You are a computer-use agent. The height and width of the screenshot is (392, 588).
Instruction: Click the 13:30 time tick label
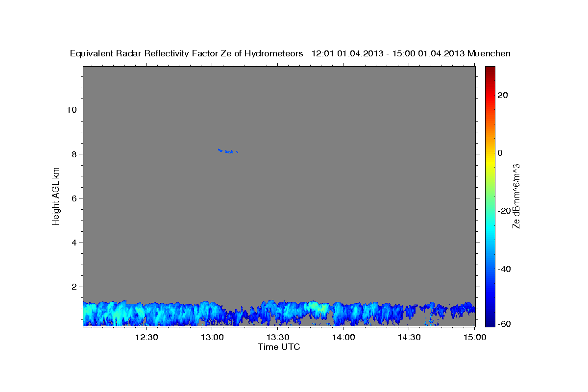(278, 337)
